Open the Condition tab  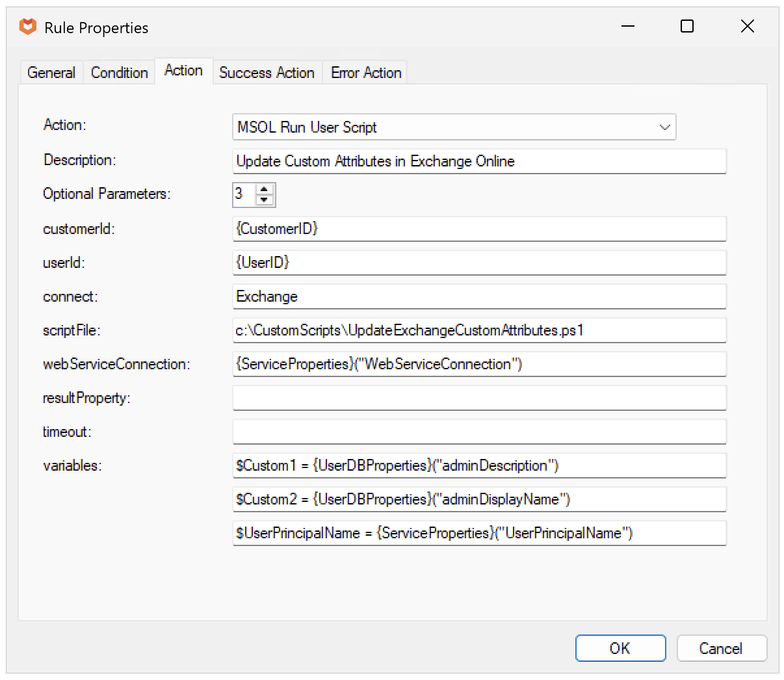[119, 73]
